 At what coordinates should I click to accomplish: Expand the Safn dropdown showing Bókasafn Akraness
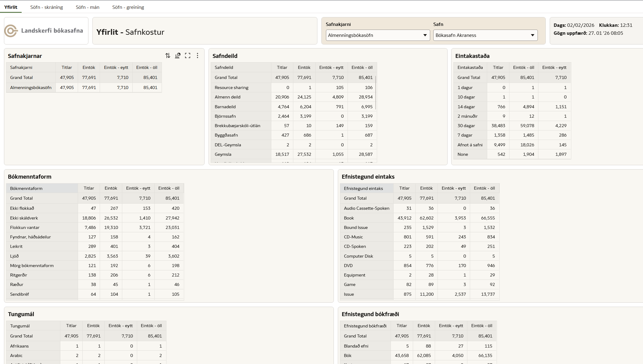(532, 35)
